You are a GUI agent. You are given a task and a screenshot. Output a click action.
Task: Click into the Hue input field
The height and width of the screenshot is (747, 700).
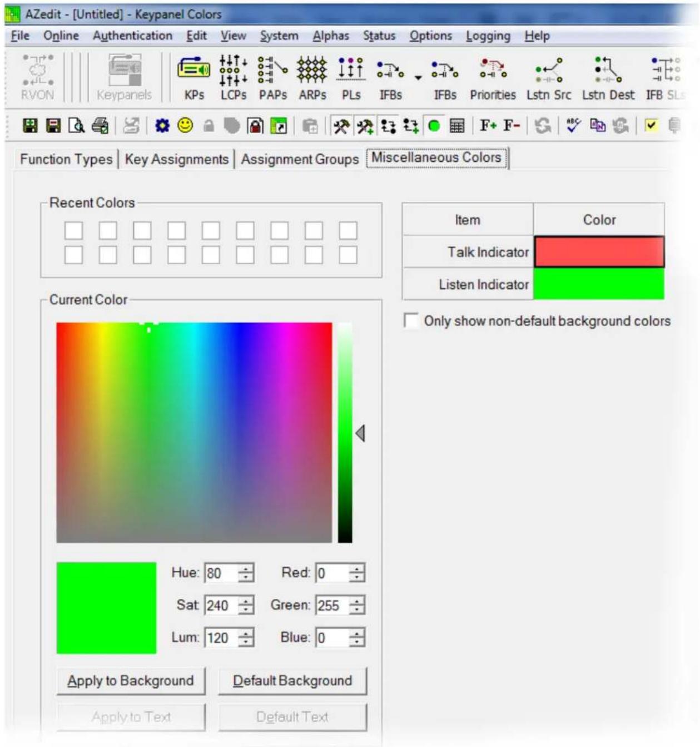pyautogui.click(x=221, y=573)
